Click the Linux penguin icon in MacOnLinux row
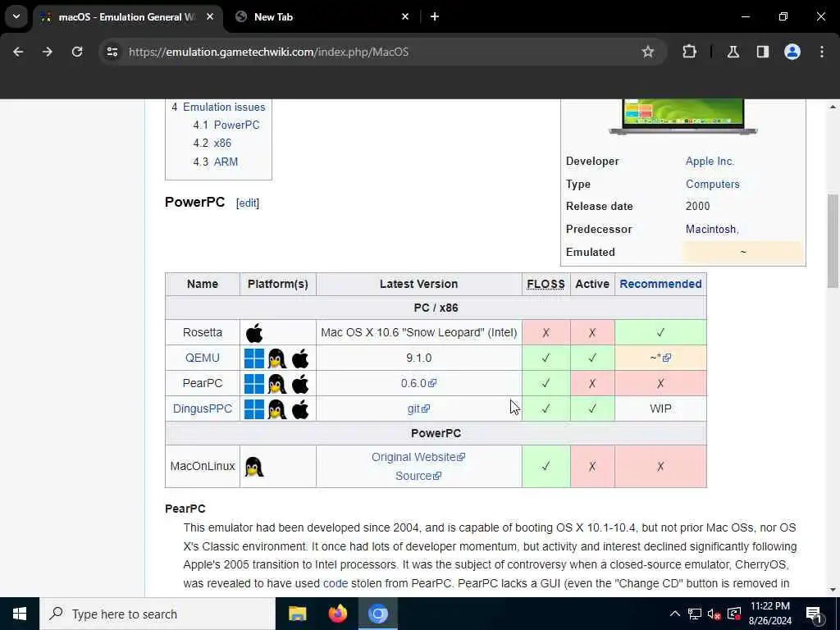 (254, 467)
